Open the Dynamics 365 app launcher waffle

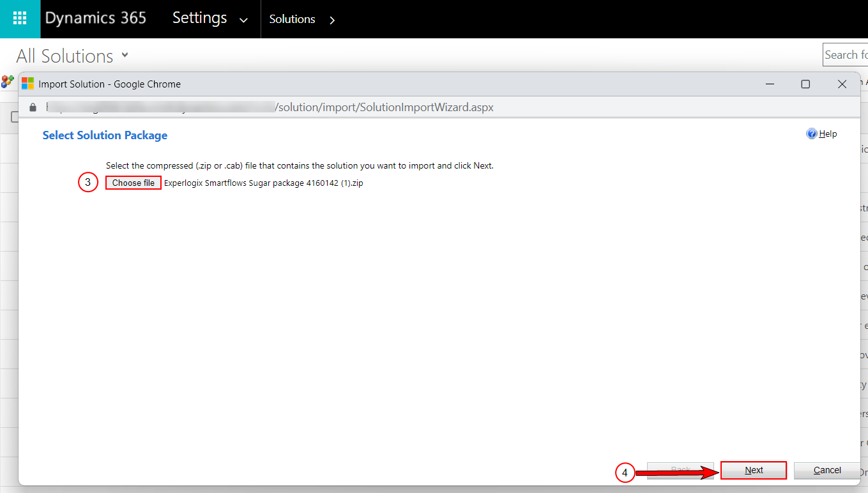point(20,19)
